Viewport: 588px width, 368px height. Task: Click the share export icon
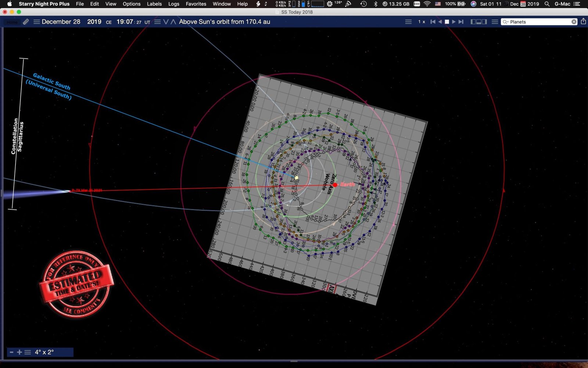click(x=583, y=21)
